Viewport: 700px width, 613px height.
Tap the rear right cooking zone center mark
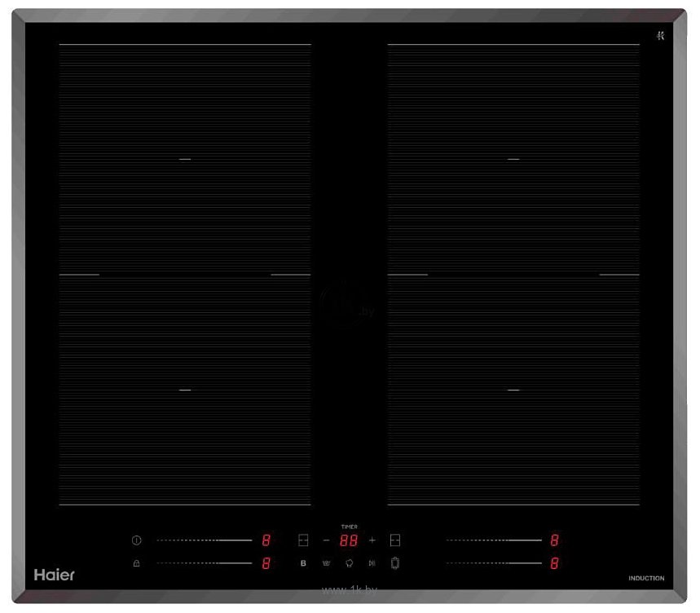pyautogui.click(x=513, y=159)
